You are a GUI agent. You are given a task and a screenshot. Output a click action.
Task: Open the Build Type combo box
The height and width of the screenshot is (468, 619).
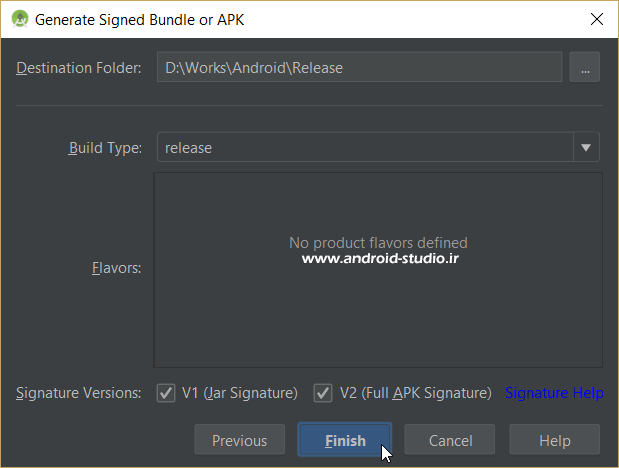pos(364,148)
